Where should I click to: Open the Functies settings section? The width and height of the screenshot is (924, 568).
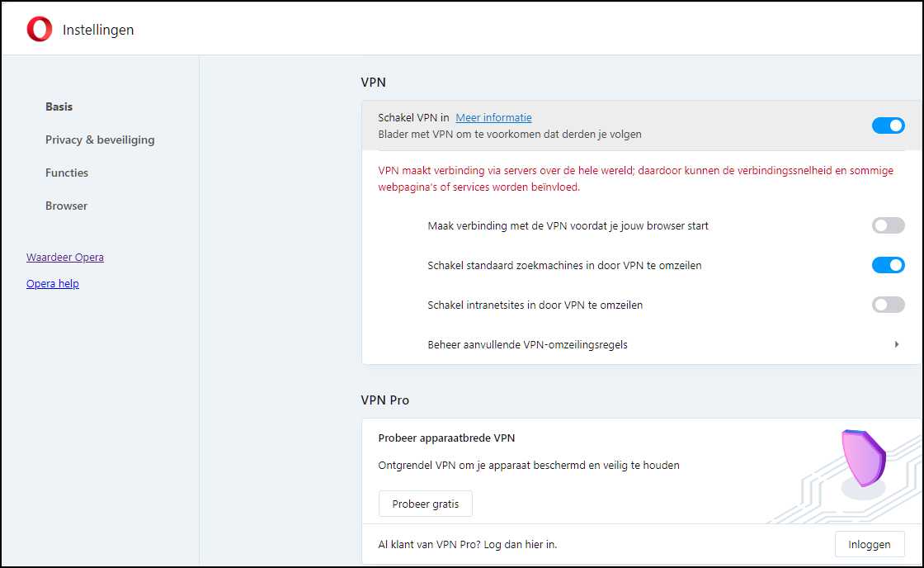point(67,173)
